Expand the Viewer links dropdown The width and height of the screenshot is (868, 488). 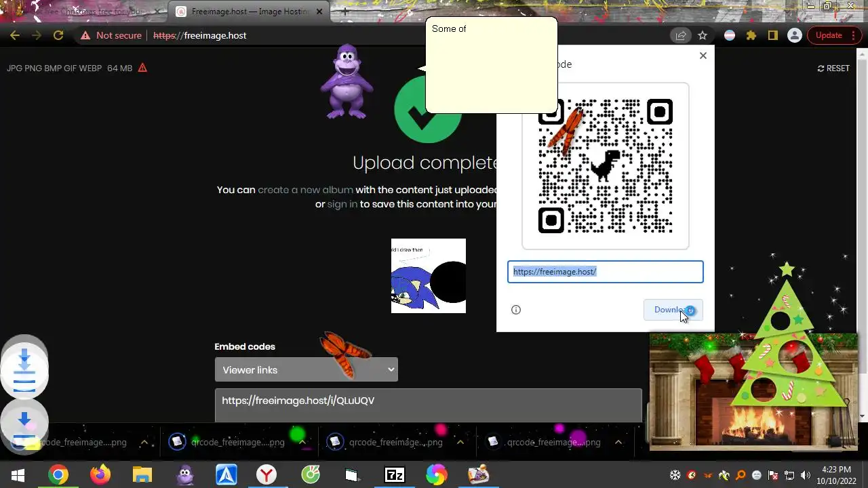(307, 369)
